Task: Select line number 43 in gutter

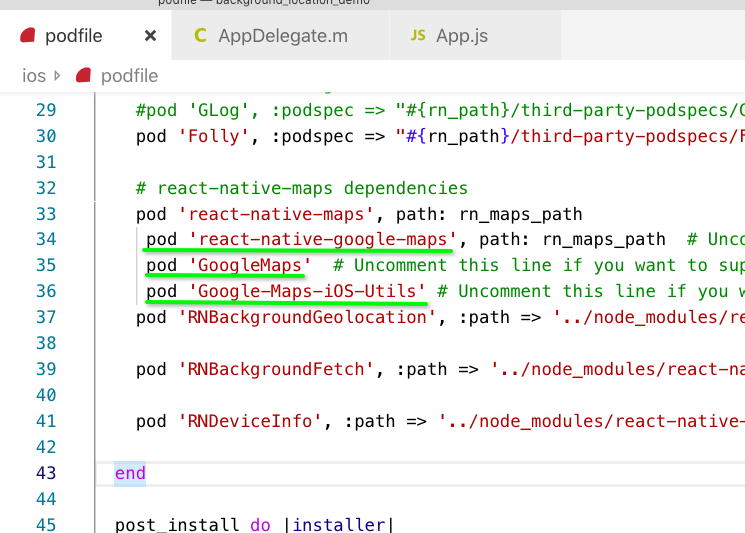Action: [x=46, y=473]
